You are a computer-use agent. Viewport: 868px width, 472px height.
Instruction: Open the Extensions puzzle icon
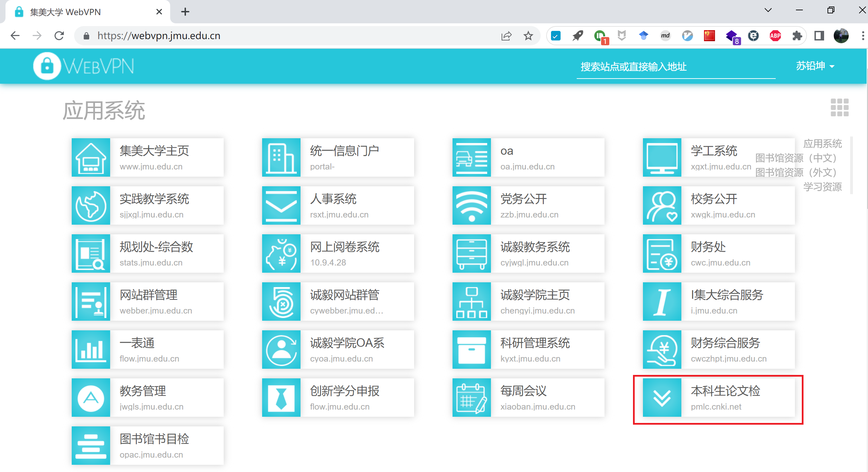click(x=797, y=36)
